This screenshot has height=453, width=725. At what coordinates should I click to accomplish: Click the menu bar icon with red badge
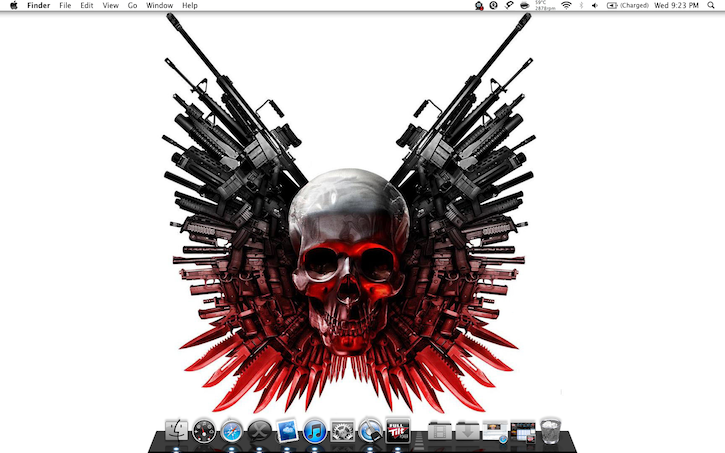click(479, 6)
